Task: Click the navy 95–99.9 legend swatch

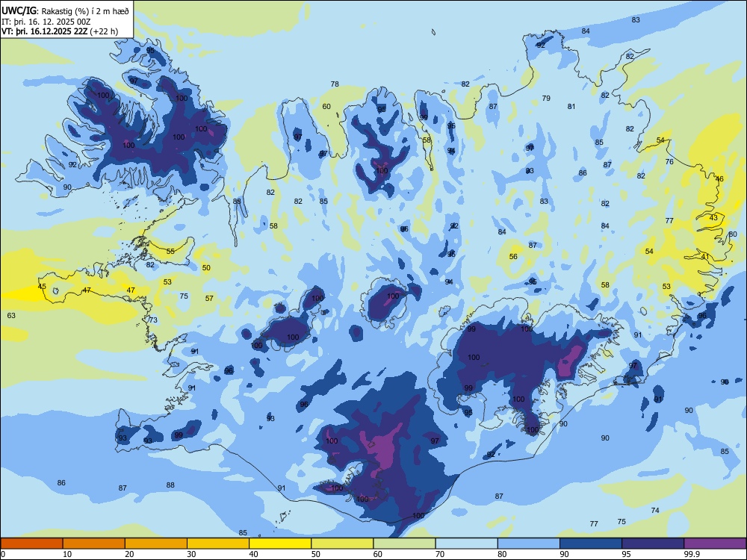Action: (653, 544)
